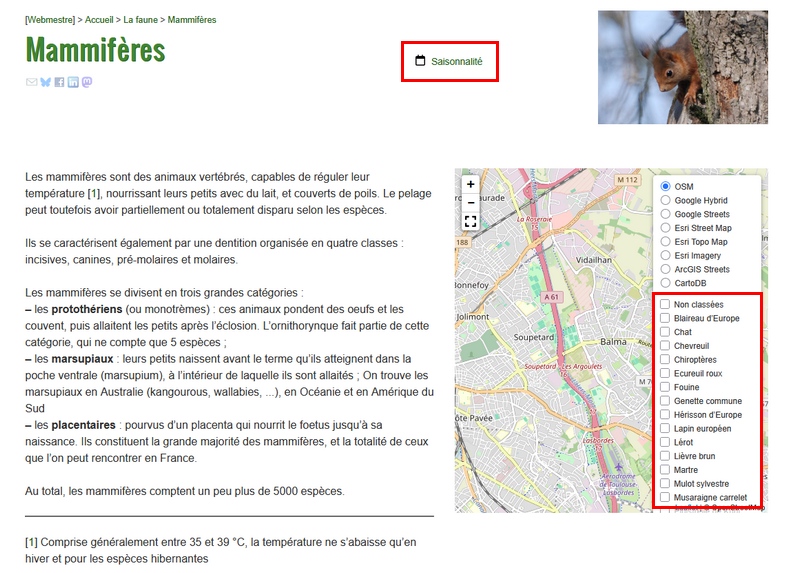Image resolution: width=800 pixels, height=573 pixels.
Task: Enable the Chevreuil map overlay
Action: coord(665,346)
